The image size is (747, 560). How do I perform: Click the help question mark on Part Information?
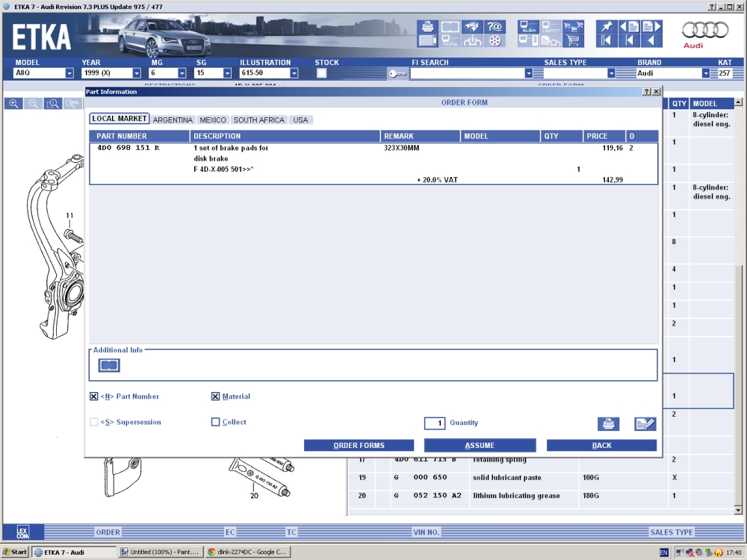point(646,91)
